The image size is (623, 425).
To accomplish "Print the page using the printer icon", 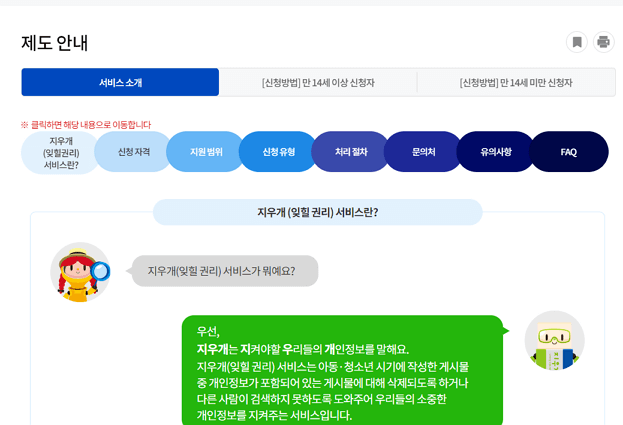I will [x=604, y=42].
